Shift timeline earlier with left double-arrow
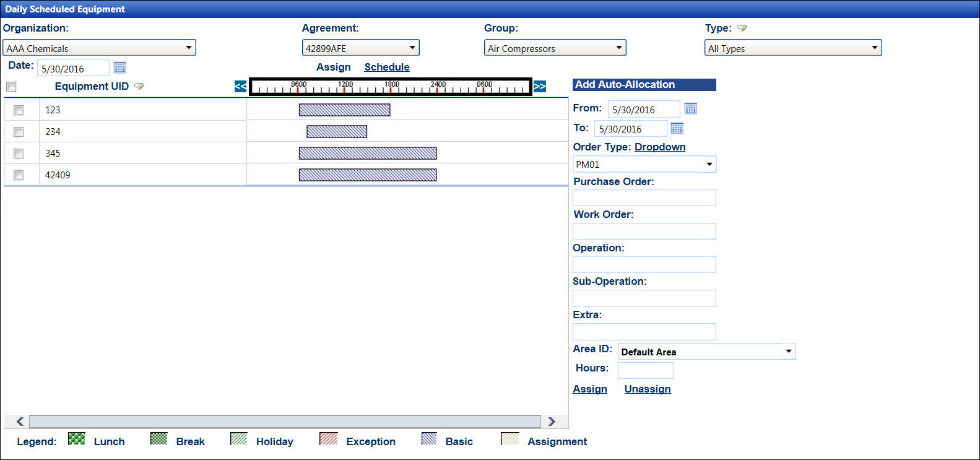The height and width of the screenshot is (460, 980). pos(240,87)
